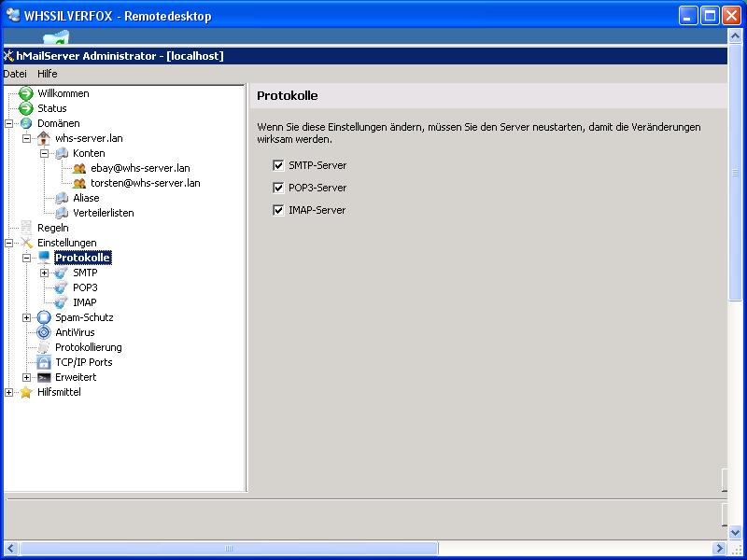Click the star icon beside Hilfsmittel
Viewport: 747px width, 560px height.
click(26, 392)
